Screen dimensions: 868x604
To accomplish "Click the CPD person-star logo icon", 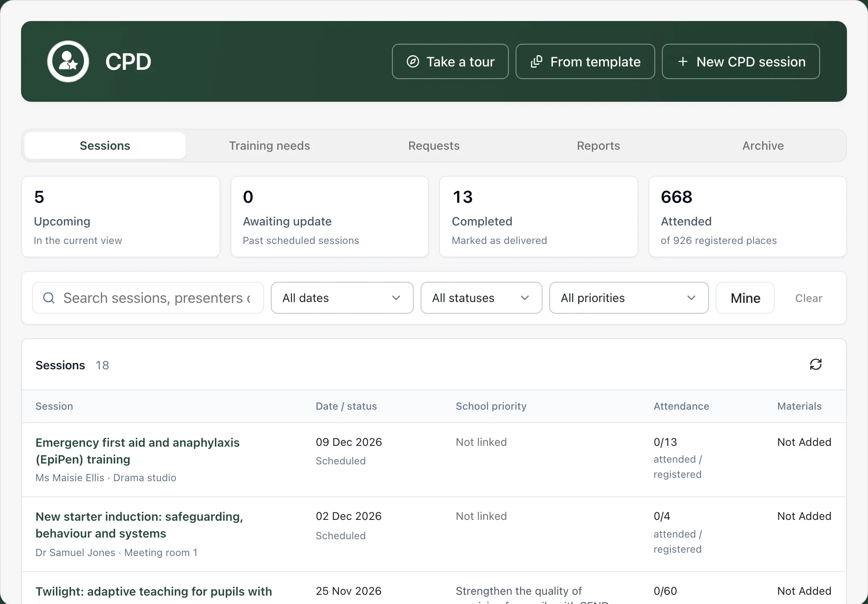I will (x=68, y=61).
